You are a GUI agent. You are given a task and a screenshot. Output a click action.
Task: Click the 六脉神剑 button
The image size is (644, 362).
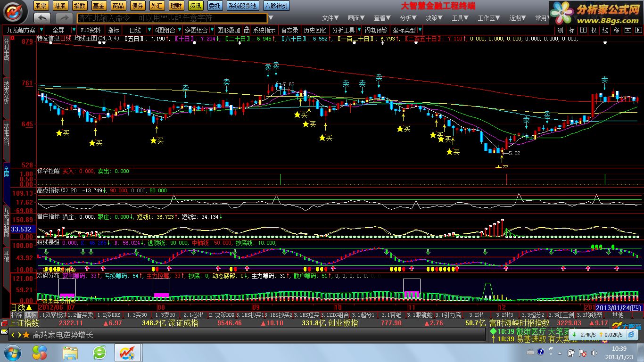tap(276, 6)
